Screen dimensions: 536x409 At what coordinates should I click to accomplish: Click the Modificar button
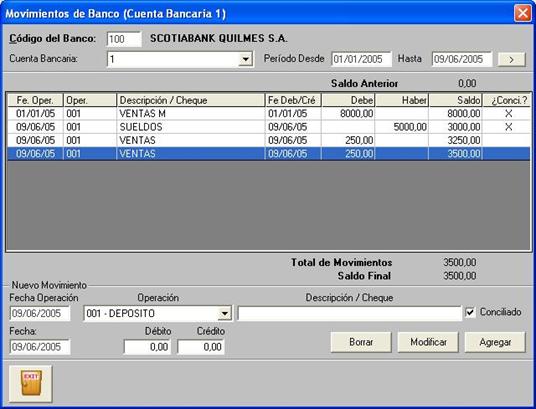click(x=428, y=342)
